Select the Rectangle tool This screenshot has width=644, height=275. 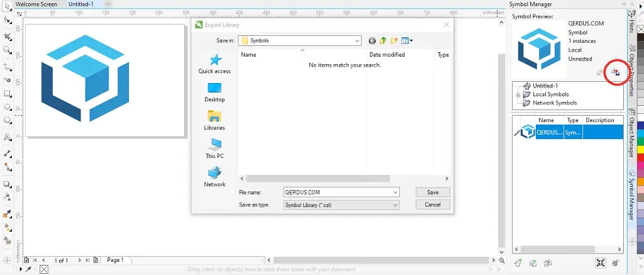tap(7, 94)
